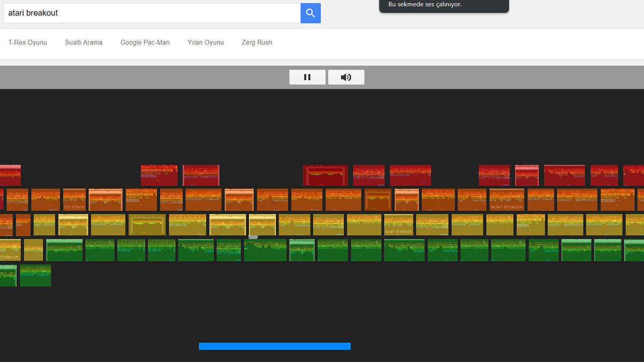Image resolution: width=644 pixels, height=362 pixels.
Task: Click the magnifying glass search icon
Action: coord(310,13)
